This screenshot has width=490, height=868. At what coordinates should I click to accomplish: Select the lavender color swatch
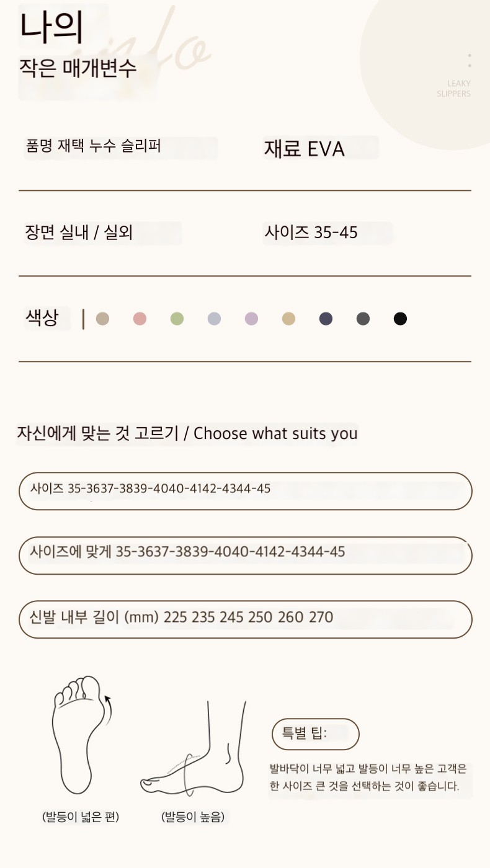(251, 319)
